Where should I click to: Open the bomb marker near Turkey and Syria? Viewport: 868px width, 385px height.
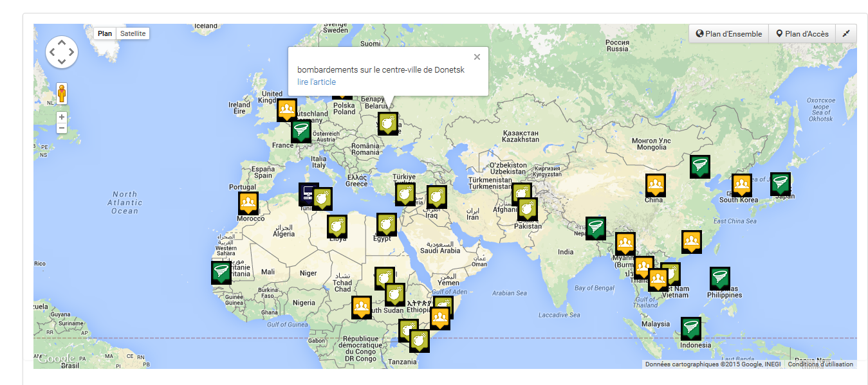(405, 195)
